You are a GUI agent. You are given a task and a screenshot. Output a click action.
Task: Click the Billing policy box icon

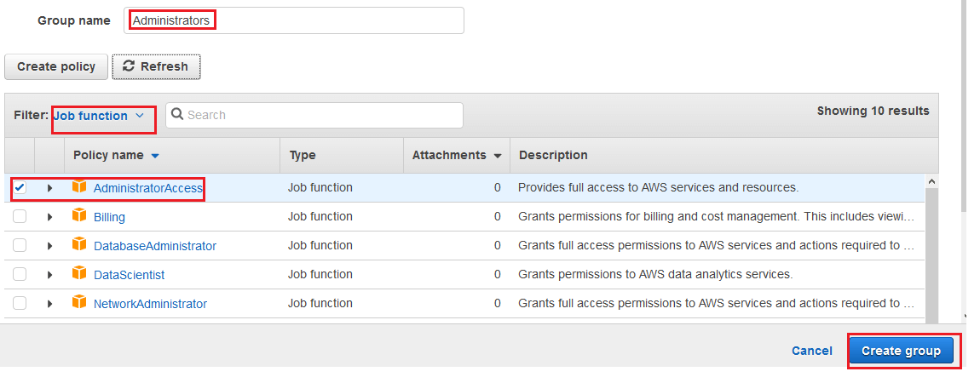coord(79,216)
